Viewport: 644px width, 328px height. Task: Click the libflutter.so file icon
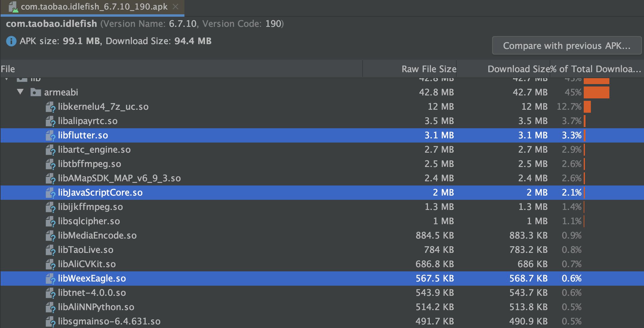(50, 135)
